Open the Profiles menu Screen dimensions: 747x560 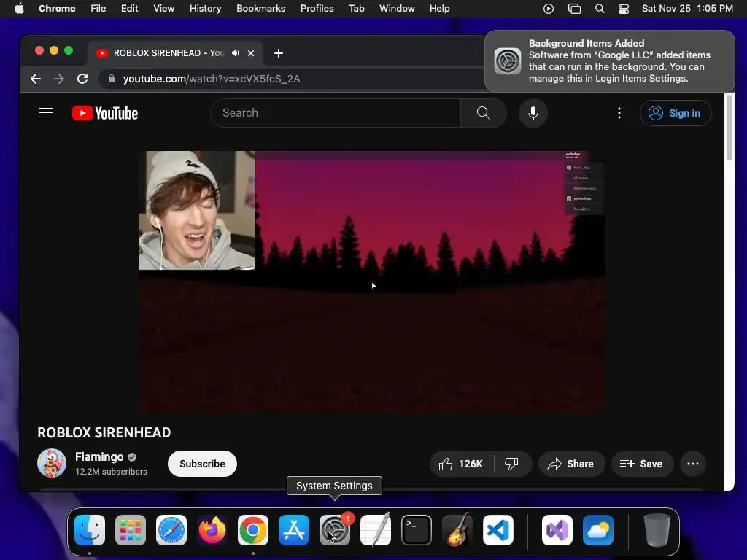click(317, 9)
